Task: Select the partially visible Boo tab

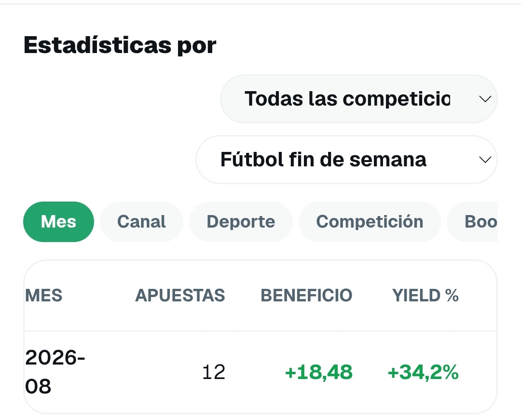Action: pyautogui.click(x=472, y=222)
